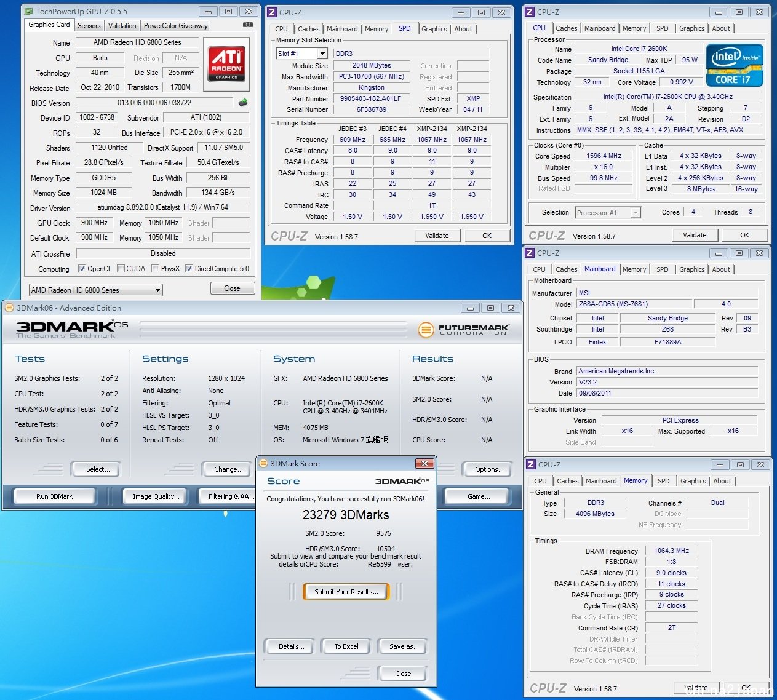Click Validate in the CPU-Z processor window

pyautogui.click(x=695, y=235)
